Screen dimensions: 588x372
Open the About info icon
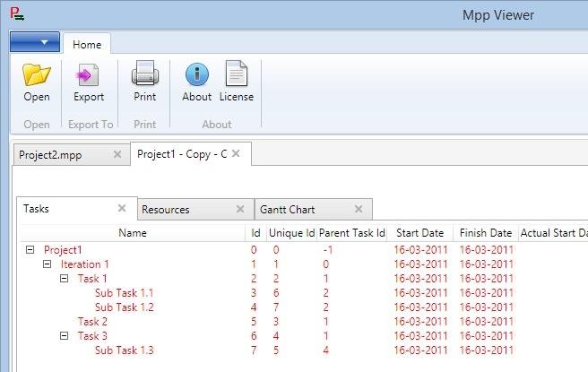[197, 74]
